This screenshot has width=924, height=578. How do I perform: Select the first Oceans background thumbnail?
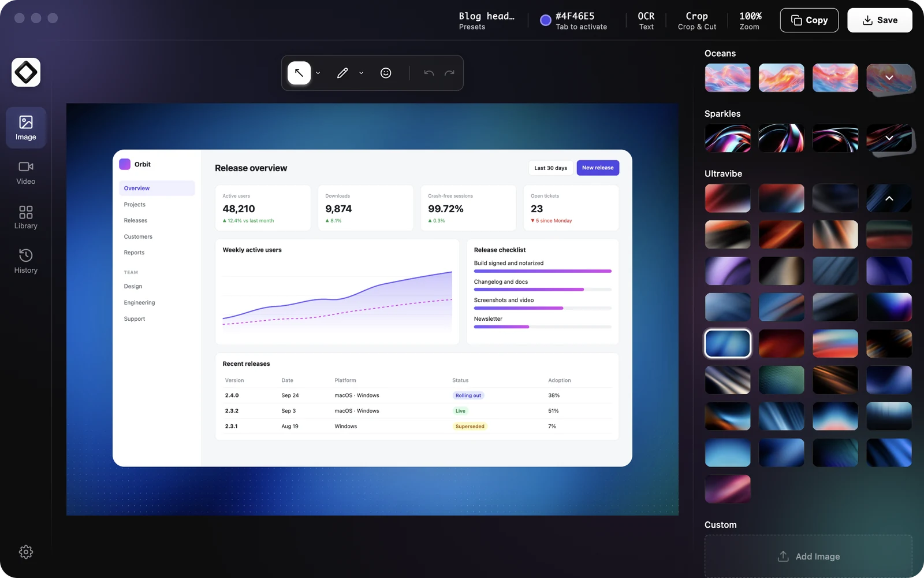tap(728, 77)
